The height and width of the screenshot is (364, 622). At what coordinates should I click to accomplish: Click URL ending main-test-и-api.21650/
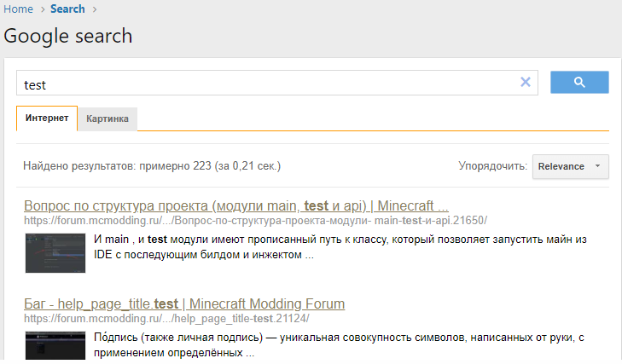(x=255, y=221)
